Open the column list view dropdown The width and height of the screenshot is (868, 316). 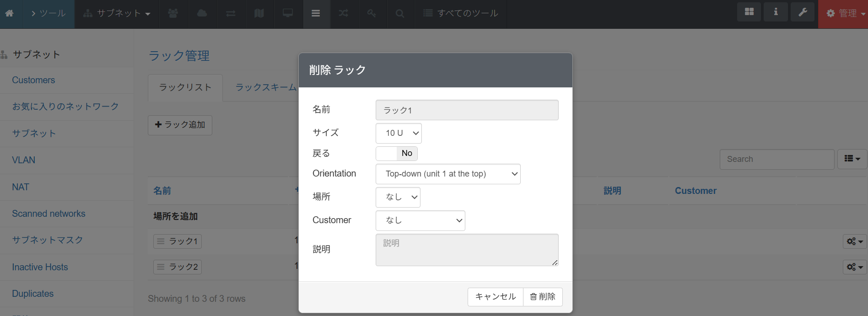[852, 159]
